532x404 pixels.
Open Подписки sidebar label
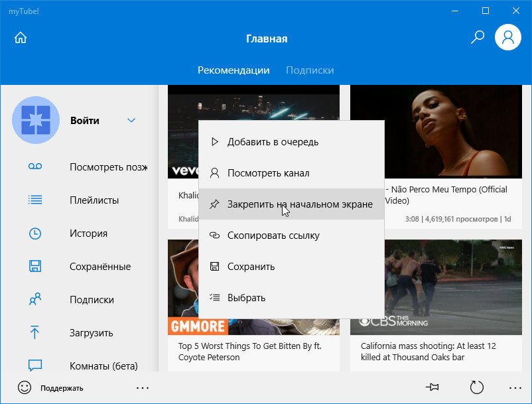pyautogui.click(x=92, y=300)
